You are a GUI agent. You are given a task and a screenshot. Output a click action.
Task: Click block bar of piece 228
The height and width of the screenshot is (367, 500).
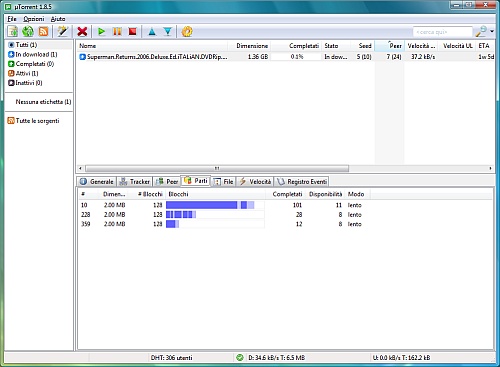coord(215,215)
